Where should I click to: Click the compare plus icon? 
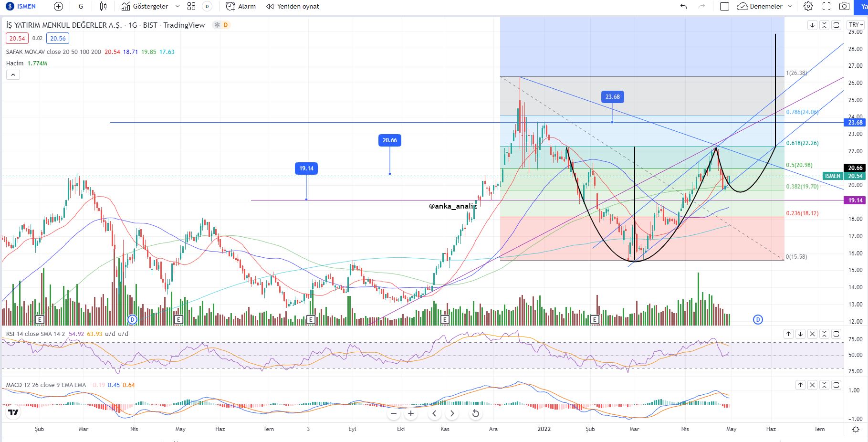[x=58, y=6]
